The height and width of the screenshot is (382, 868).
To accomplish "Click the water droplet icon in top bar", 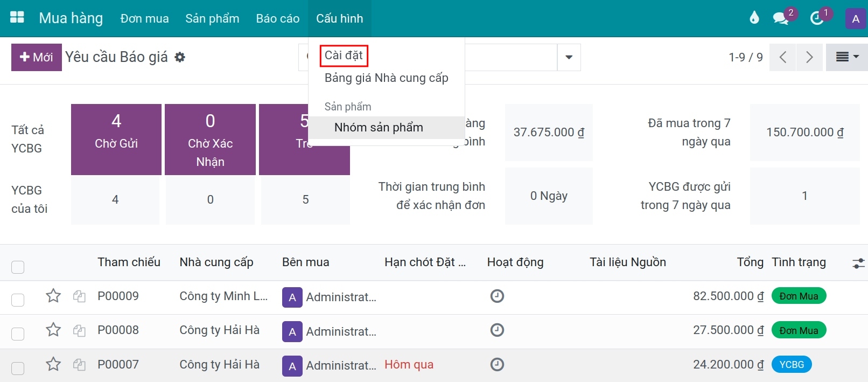I will pos(754,18).
